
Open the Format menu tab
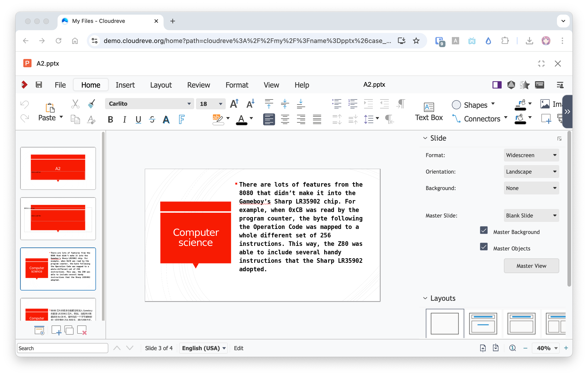pyautogui.click(x=237, y=85)
